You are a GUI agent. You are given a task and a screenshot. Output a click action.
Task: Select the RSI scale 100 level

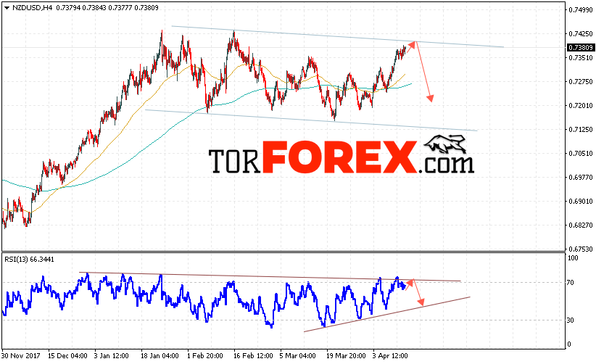(x=573, y=258)
